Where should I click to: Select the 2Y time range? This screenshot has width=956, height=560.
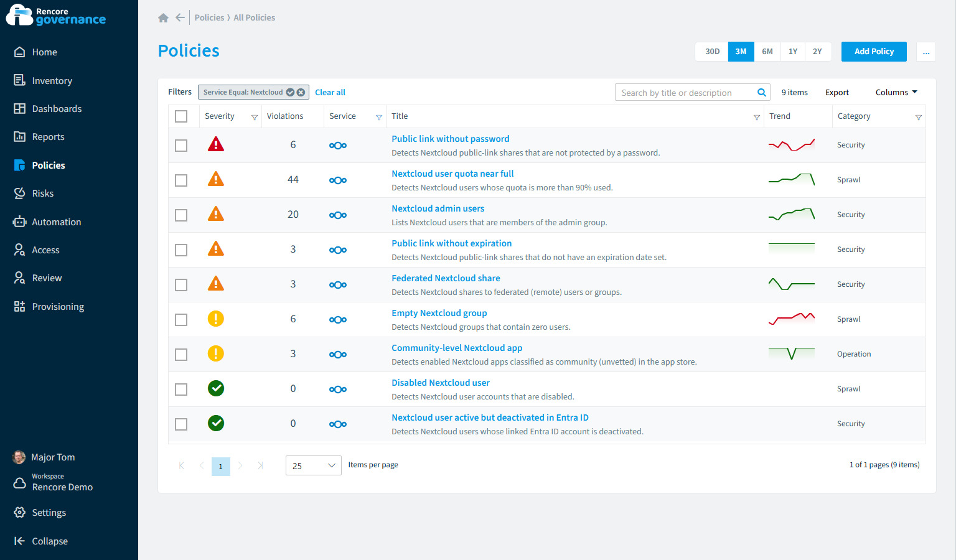tap(817, 52)
